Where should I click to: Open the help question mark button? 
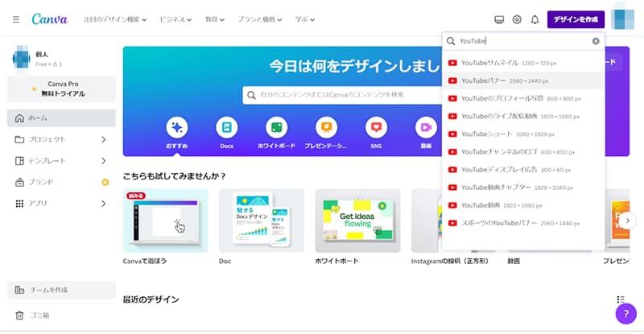click(x=626, y=314)
